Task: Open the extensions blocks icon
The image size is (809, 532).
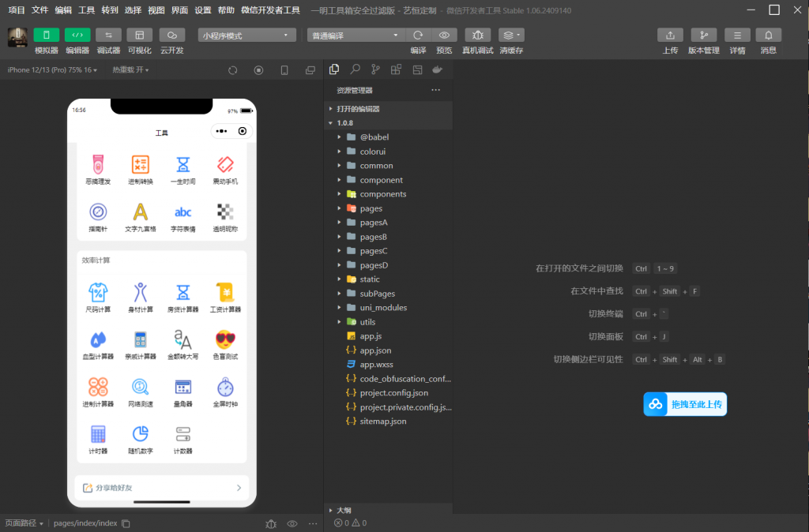Action: pos(397,69)
